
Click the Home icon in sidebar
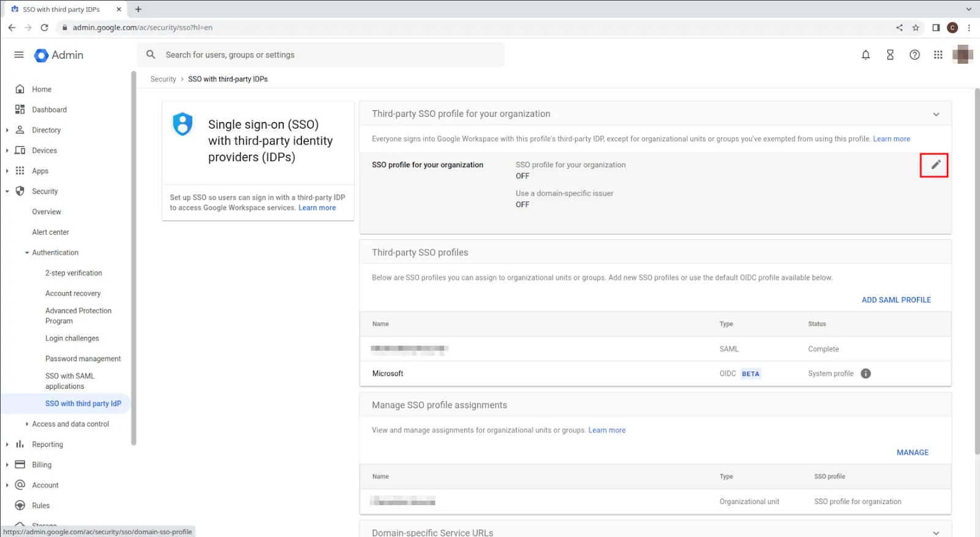click(20, 89)
